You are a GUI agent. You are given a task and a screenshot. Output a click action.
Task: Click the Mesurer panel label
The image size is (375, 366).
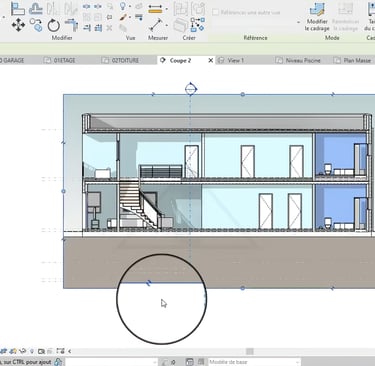click(158, 38)
